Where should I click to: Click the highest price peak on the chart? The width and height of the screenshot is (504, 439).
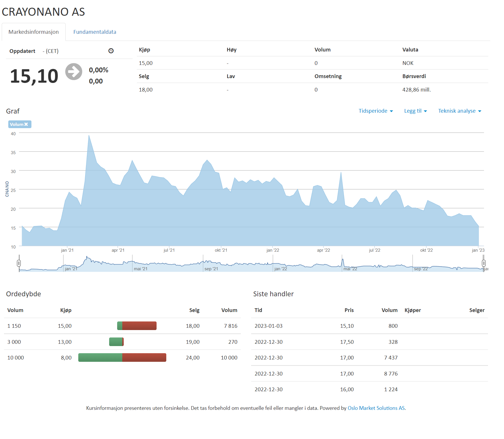pyautogui.click(x=89, y=135)
